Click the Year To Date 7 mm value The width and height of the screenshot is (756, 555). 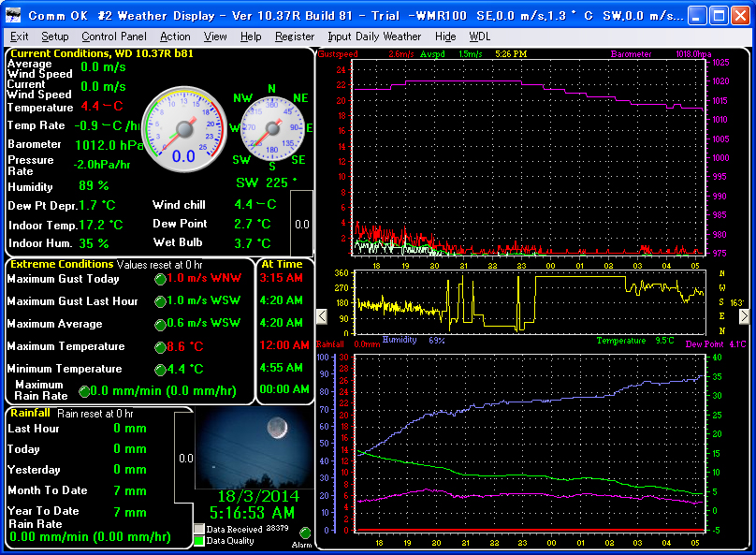(x=130, y=512)
